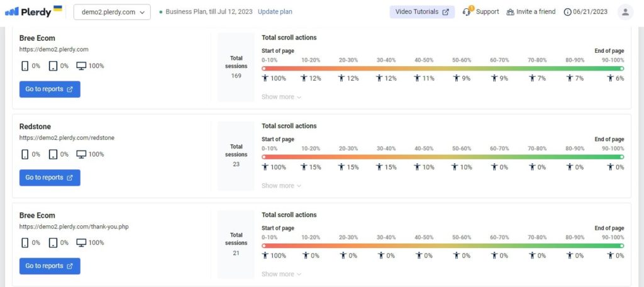Click Go to reports for Redstone
The width and height of the screenshot is (644, 287).
point(50,177)
